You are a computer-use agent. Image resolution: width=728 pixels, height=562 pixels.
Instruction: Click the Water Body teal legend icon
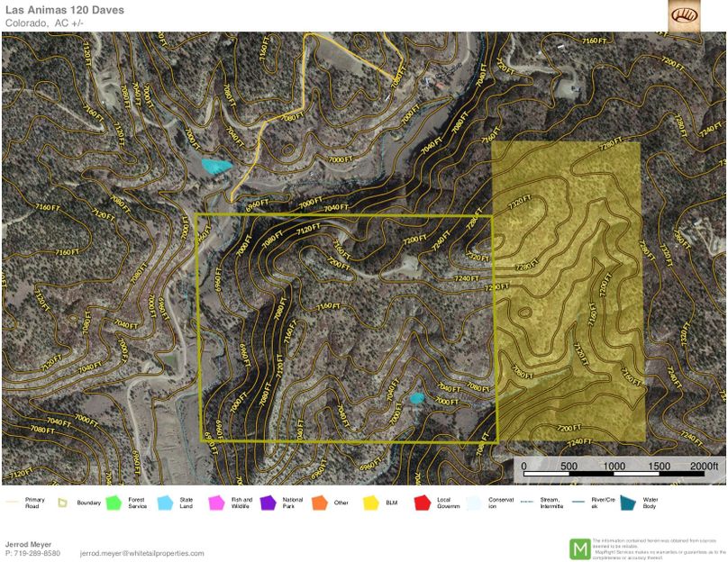627,503
